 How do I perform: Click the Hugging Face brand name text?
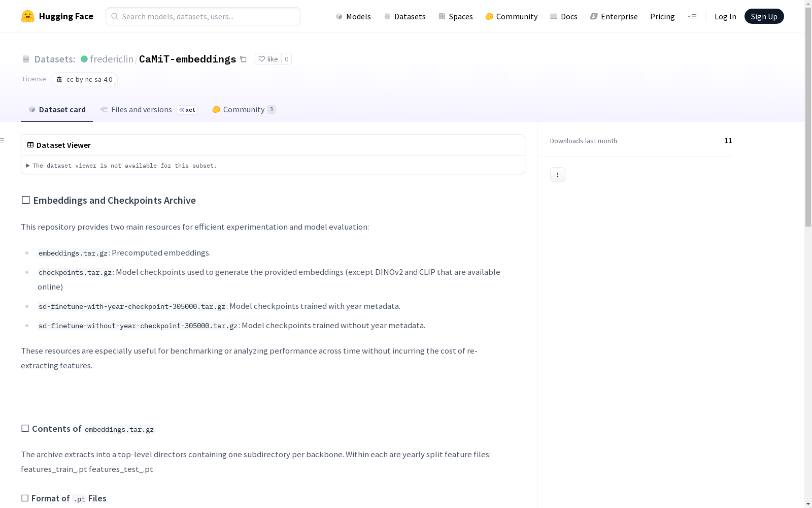(x=66, y=16)
